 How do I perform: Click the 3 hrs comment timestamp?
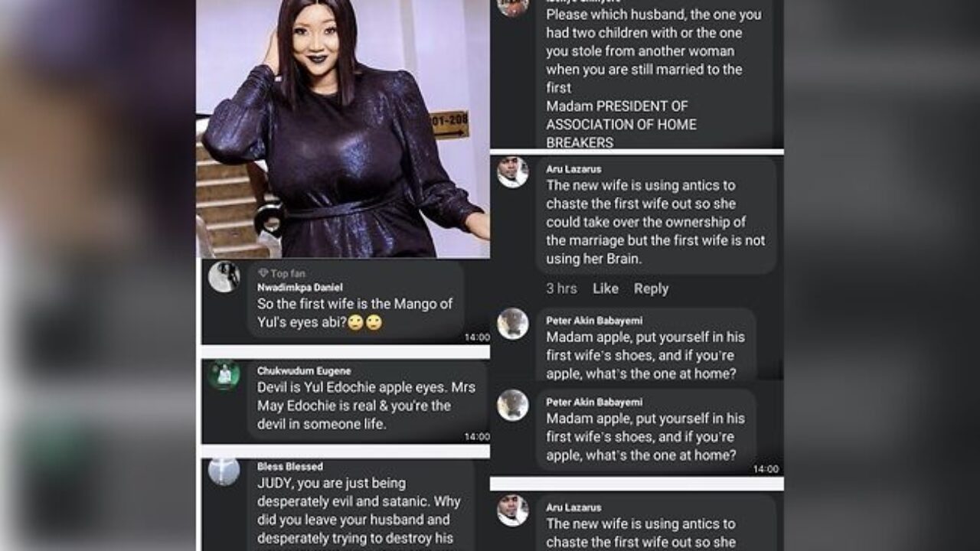[561, 289]
